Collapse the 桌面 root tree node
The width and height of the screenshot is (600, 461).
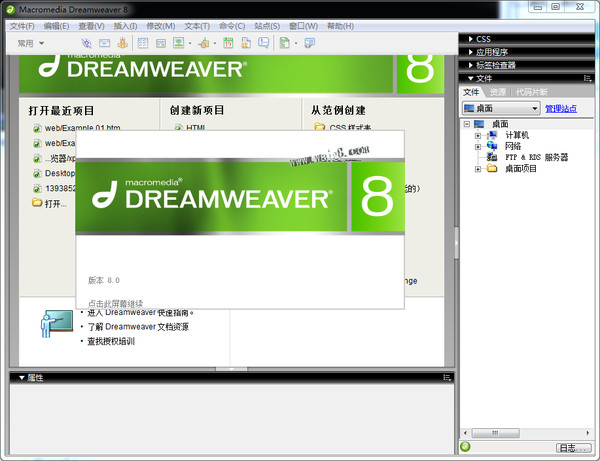coord(466,124)
